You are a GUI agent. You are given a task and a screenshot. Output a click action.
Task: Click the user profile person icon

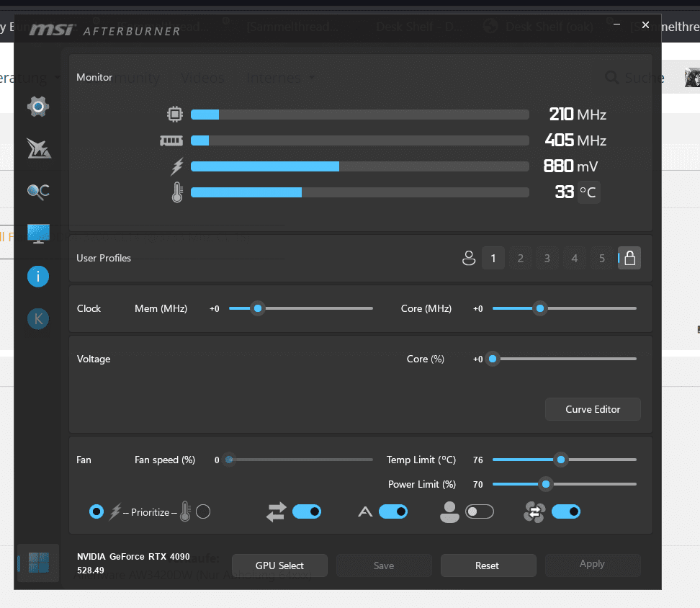(469, 258)
